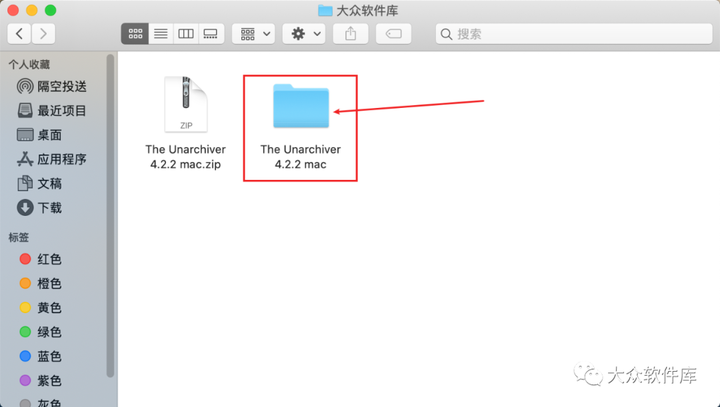Select The Unarchiver 4.2.2 mac.zip file
This screenshot has width=720, height=407.
point(186,123)
